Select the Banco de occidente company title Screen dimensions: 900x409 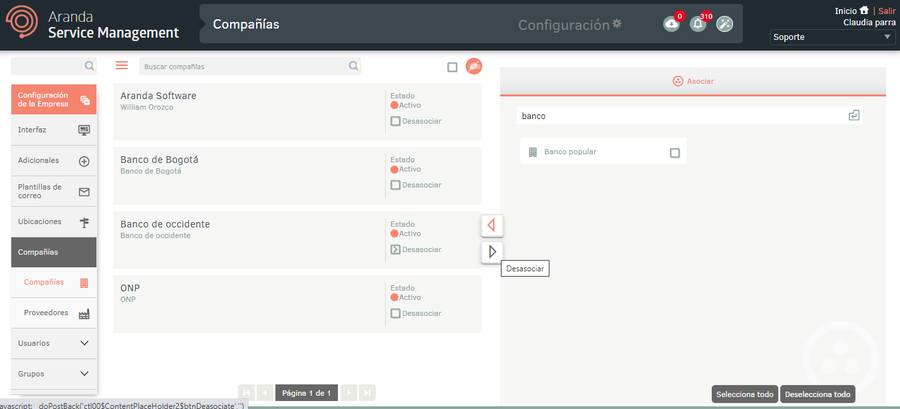[x=165, y=224]
